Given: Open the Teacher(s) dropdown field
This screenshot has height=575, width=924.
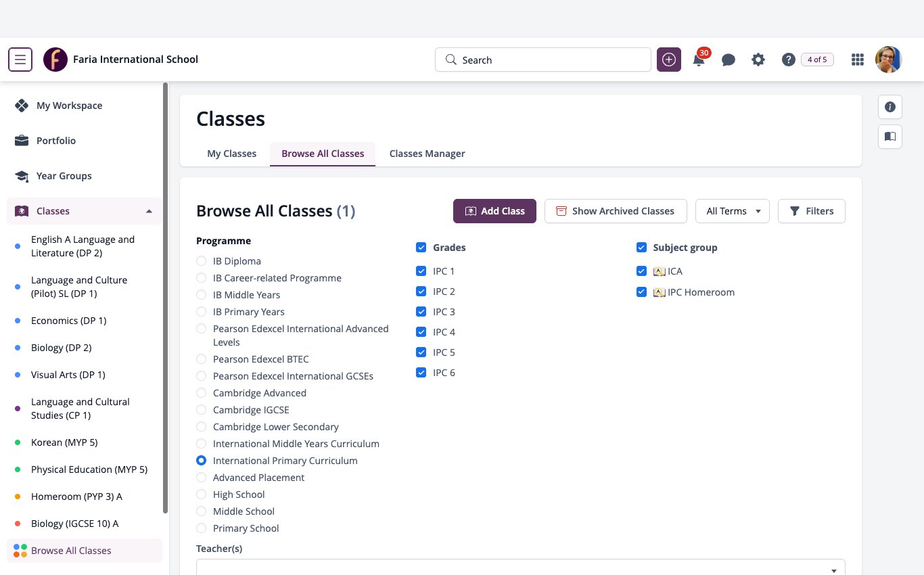Looking at the screenshot, I should click(x=521, y=567).
